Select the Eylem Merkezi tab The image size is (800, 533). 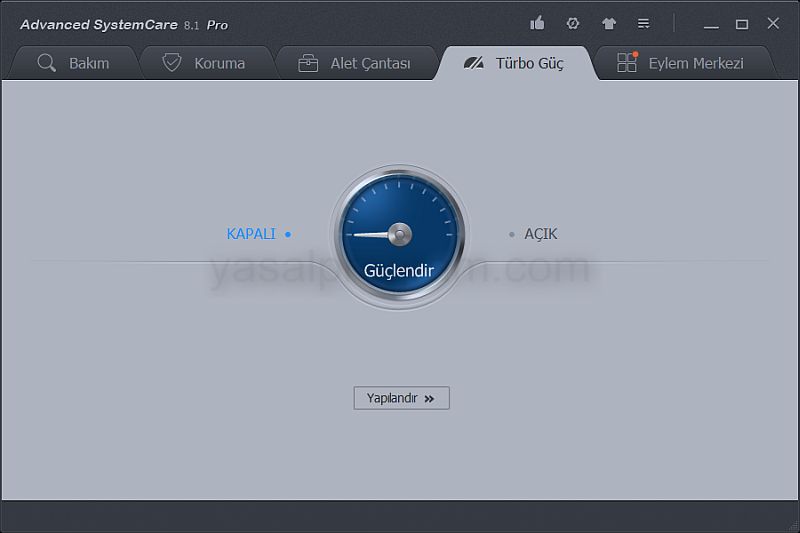tap(695, 63)
